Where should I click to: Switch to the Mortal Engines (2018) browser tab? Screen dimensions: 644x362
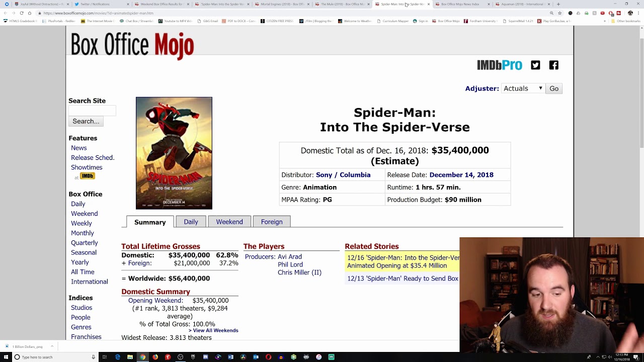[x=282, y=4]
